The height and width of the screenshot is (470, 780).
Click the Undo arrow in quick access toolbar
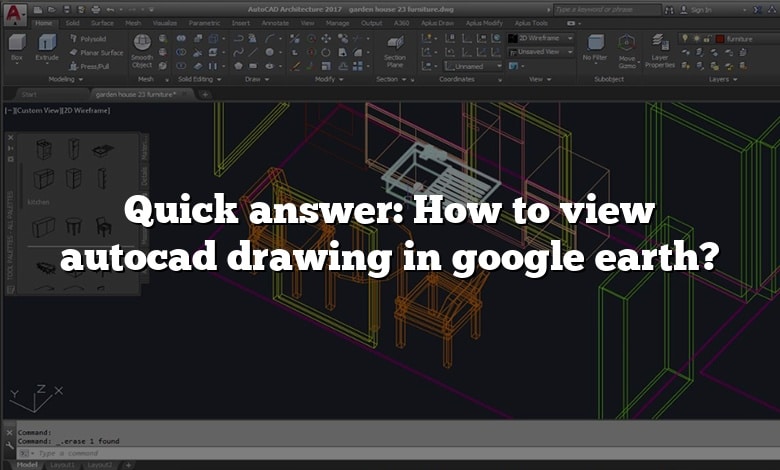(x=110, y=10)
